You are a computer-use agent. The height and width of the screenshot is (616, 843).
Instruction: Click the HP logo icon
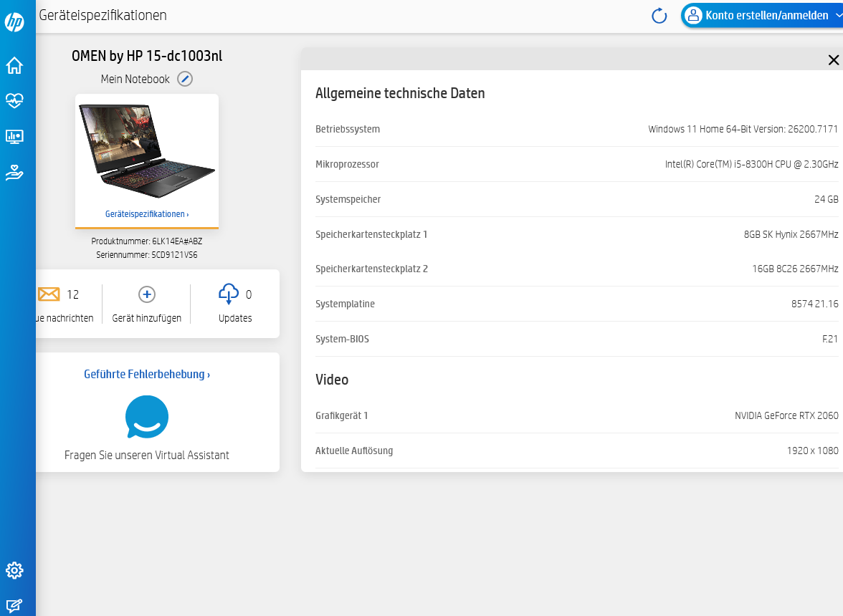click(x=14, y=22)
